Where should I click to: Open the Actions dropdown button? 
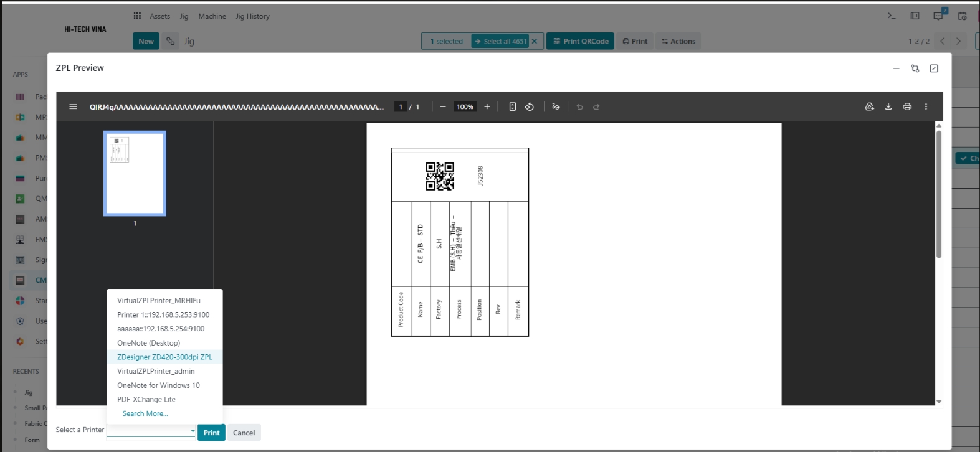678,41
